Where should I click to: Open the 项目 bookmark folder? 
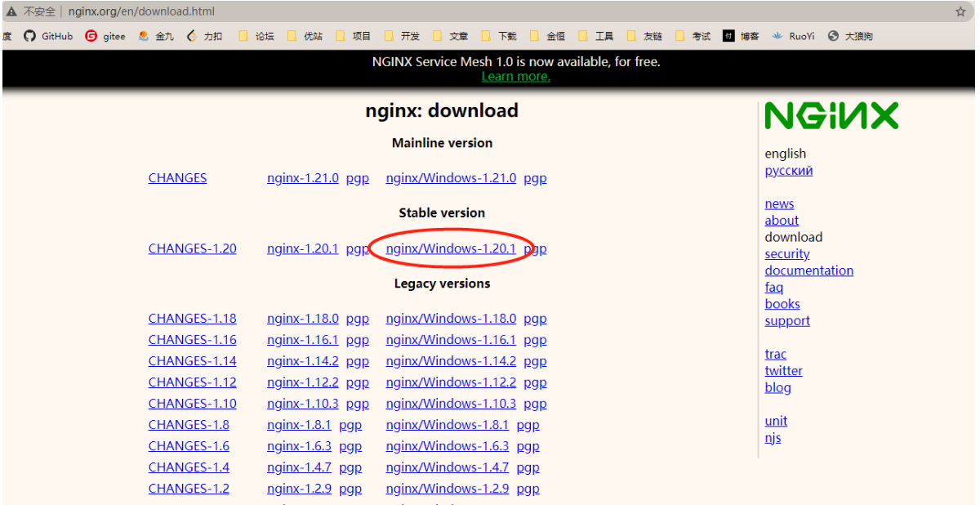(x=353, y=36)
